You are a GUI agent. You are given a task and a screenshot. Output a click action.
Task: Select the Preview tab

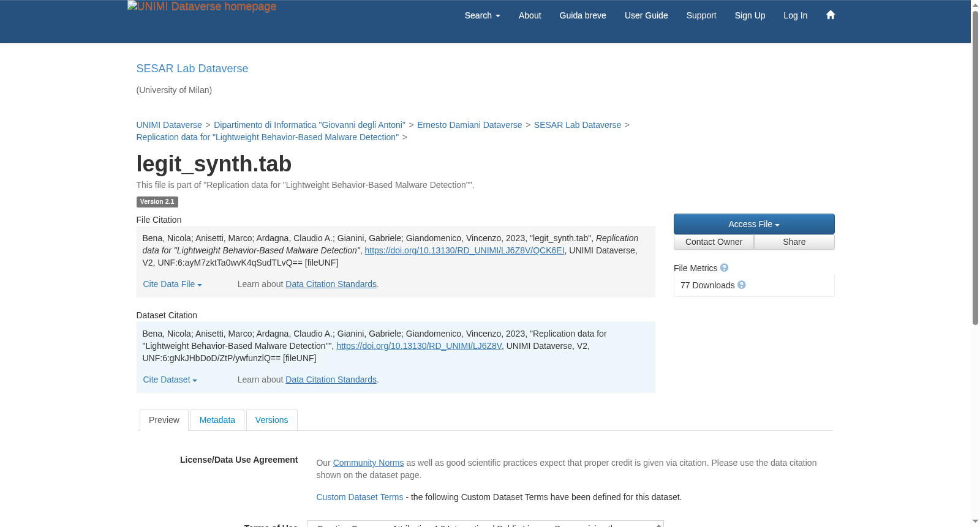pos(164,420)
